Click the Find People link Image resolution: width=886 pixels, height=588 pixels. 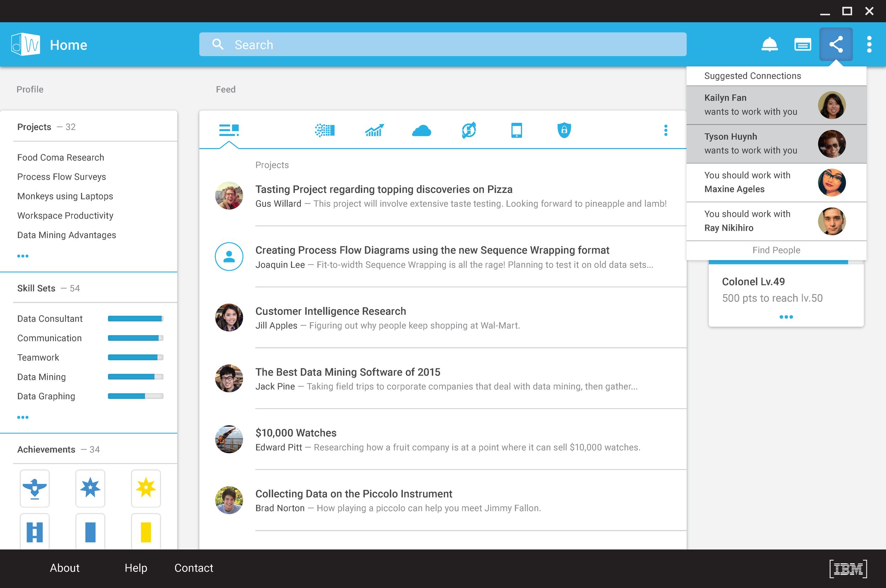coord(776,250)
